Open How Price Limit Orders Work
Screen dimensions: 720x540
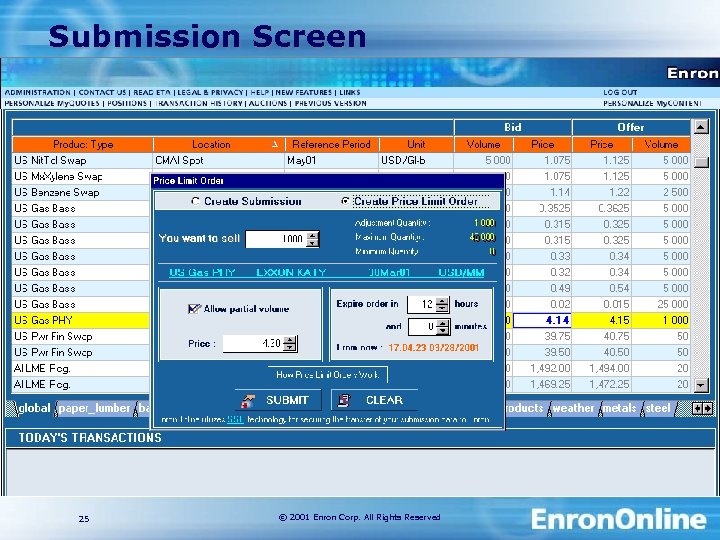327,375
